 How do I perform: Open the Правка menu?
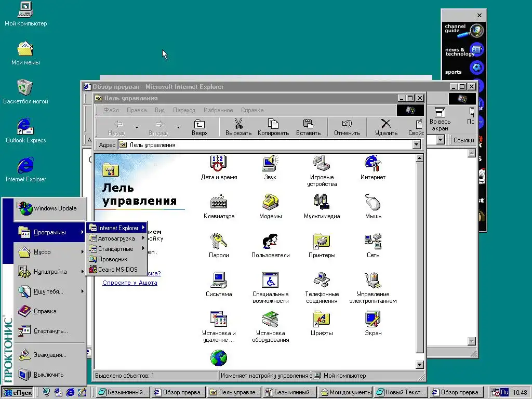[137, 110]
